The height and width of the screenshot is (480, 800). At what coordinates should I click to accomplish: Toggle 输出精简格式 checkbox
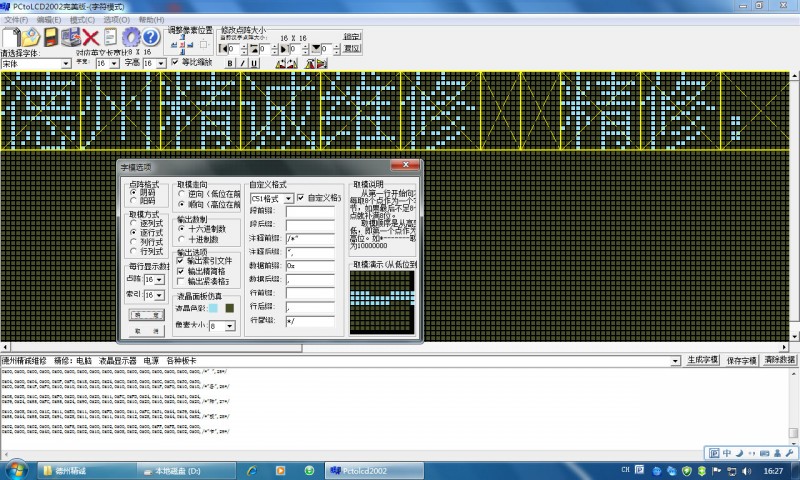pyautogui.click(x=180, y=271)
